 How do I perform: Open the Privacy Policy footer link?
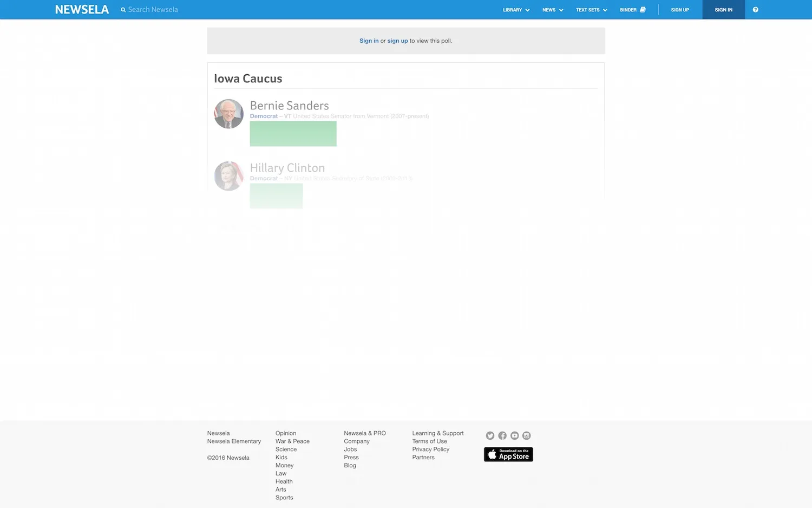click(430, 450)
